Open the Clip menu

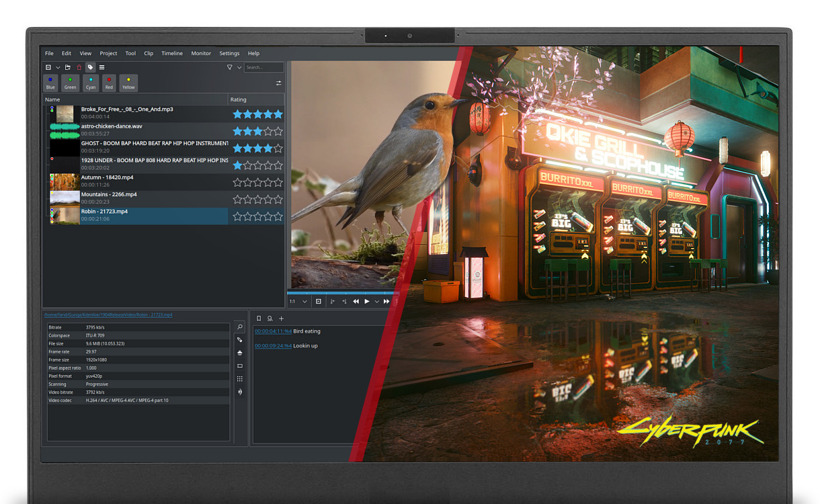click(x=149, y=53)
